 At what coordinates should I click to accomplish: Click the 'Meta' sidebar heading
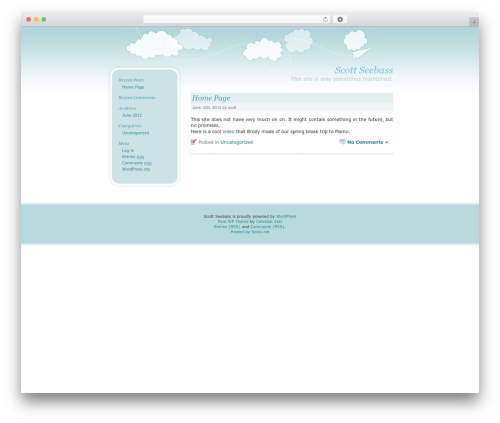pos(124,143)
